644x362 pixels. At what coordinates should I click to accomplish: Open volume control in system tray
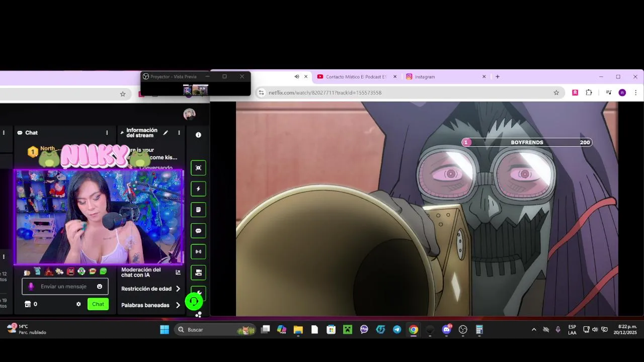point(595,330)
